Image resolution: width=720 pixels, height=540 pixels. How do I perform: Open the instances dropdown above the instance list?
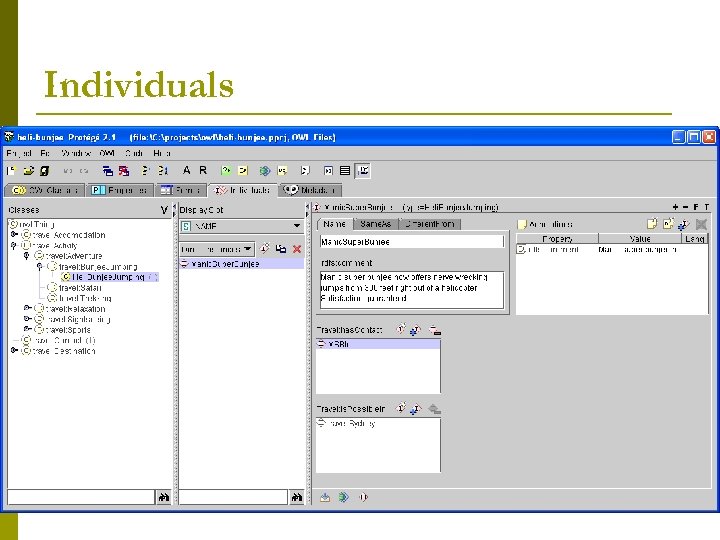(x=216, y=249)
